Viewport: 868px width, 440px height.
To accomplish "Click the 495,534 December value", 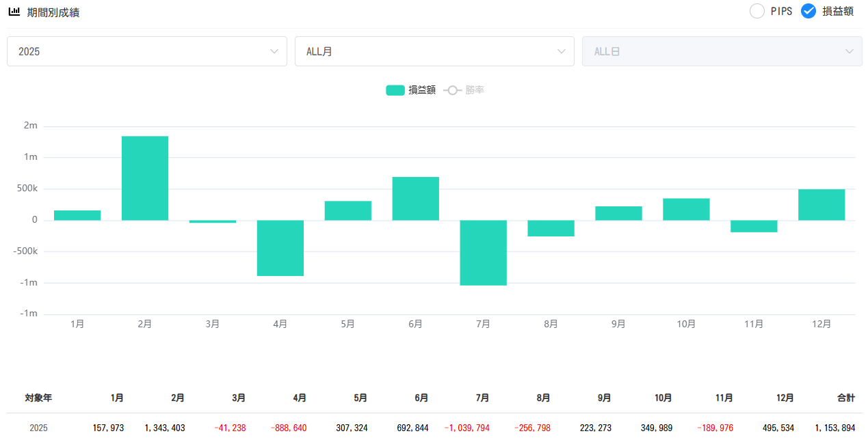I will pyautogui.click(x=778, y=428).
